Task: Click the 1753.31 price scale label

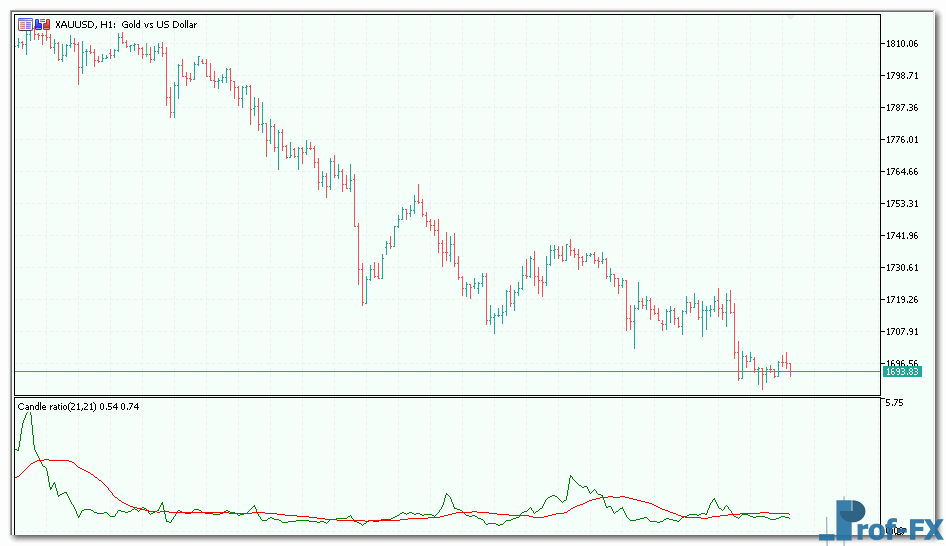Action: pos(901,204)
